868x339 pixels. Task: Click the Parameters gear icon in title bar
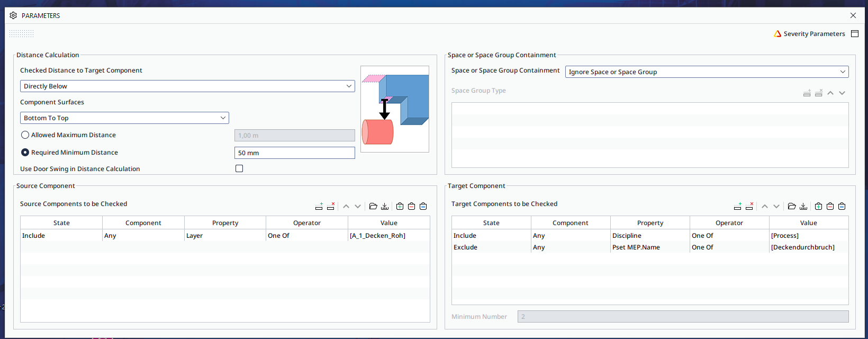[13, 15]
